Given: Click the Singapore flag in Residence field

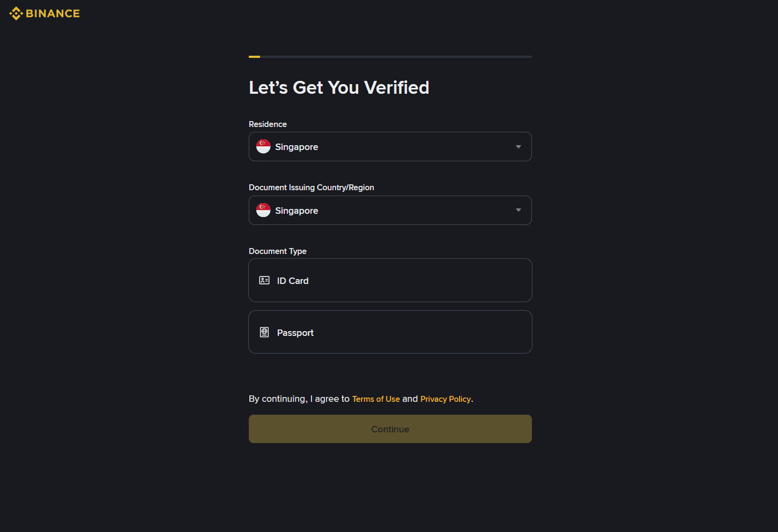Looking at the screenshot, I should (x=263, y=146).
